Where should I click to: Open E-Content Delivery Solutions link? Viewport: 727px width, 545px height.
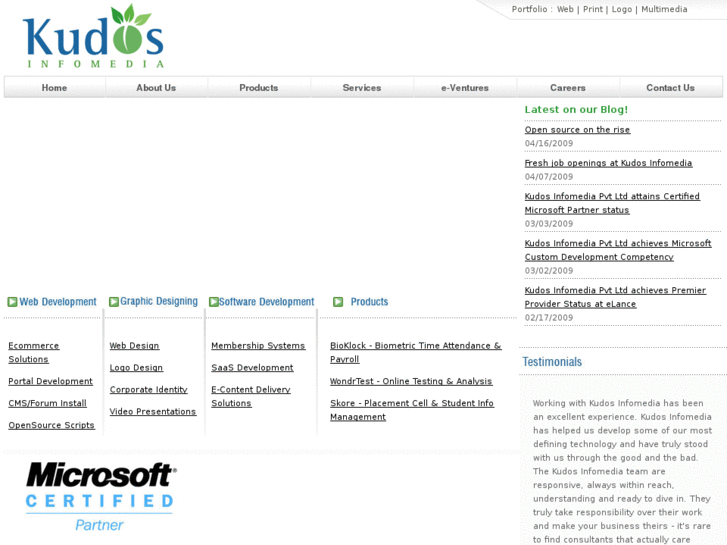point(251,397)
